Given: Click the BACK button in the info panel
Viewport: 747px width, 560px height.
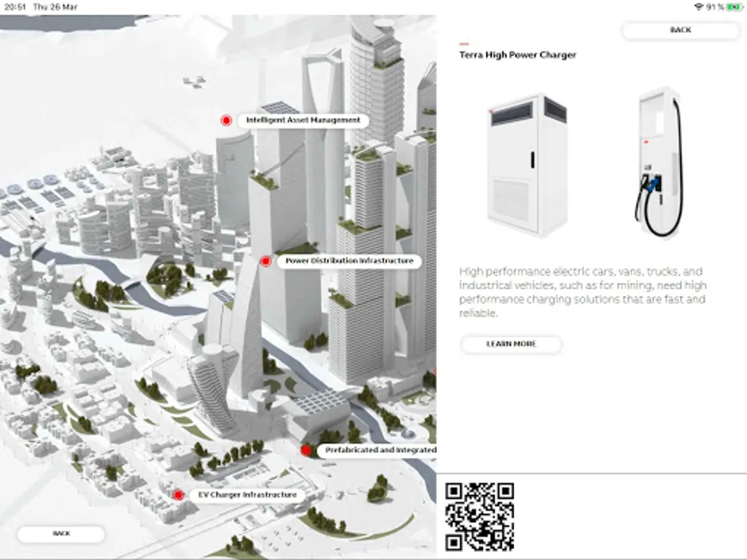Looking at the screenshot, I should tap(680, 30).
